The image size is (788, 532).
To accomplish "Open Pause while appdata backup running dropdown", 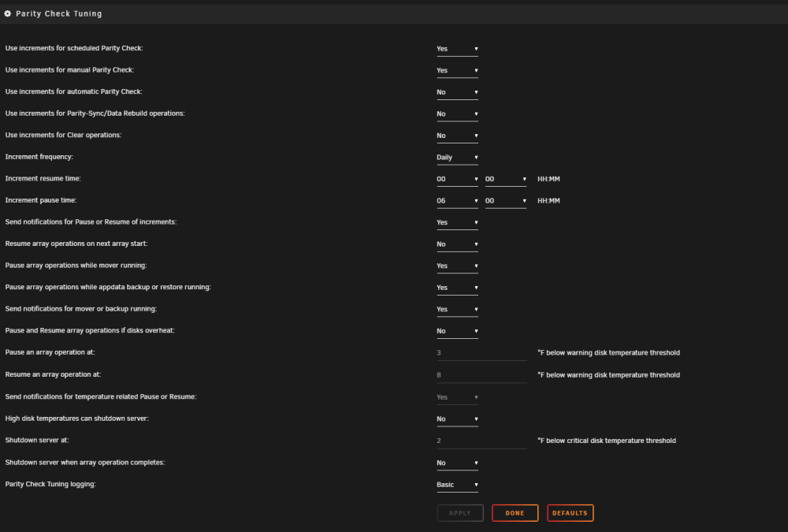I will (x=457, y=287).
